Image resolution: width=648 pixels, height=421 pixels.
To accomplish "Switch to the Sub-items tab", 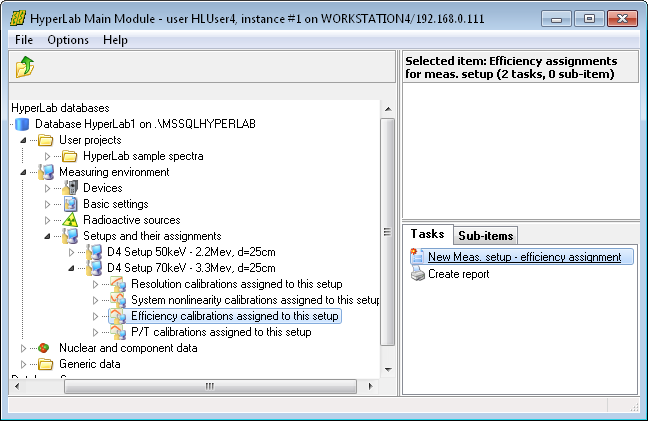I will 486,236.
